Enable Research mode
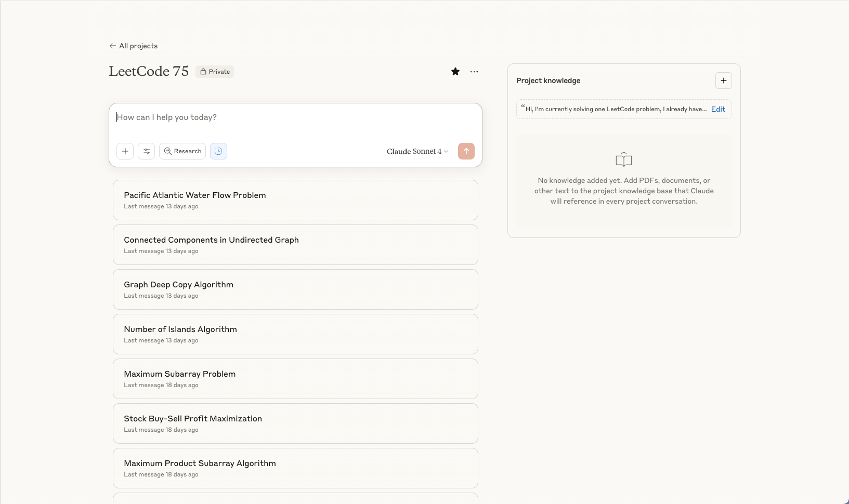This screenshot has height=504, width=849. click(x=182, y=151)
